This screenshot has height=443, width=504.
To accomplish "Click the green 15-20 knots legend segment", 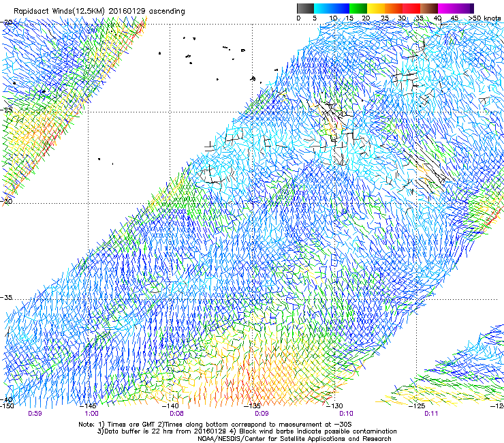I will pyautogui.click(x=358, y=8).
